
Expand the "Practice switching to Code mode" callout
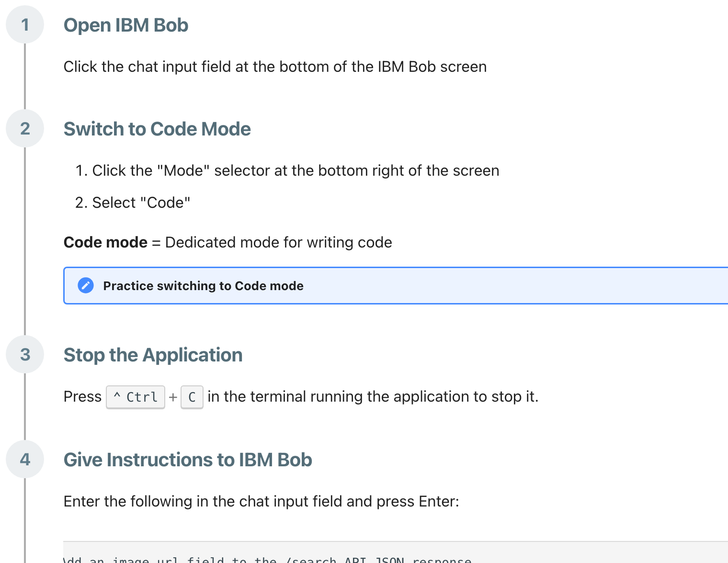coord(396,286)
